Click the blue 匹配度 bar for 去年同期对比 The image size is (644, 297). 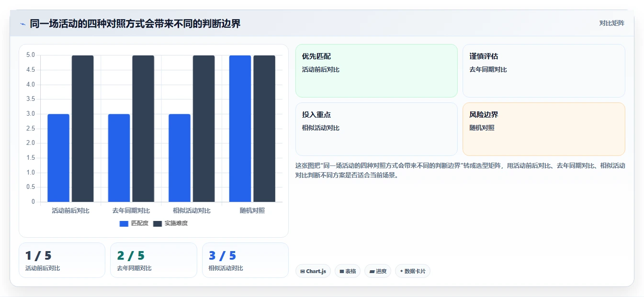[x=119, y=158]
